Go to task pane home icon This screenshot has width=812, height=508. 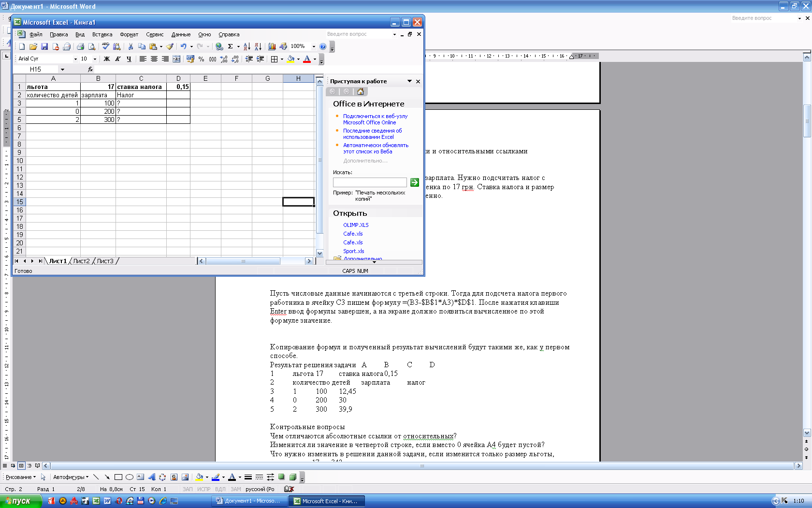point(360,91)
